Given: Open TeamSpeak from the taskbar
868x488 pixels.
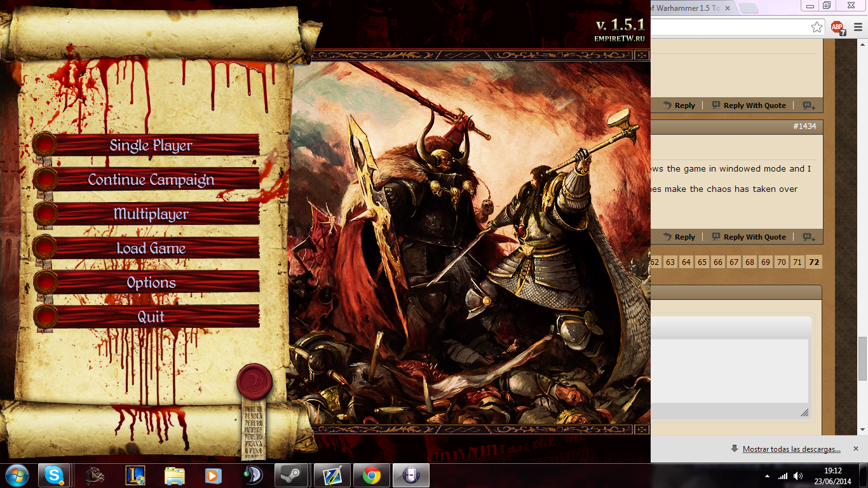Looking at the screenshot, I should (254, 475).
